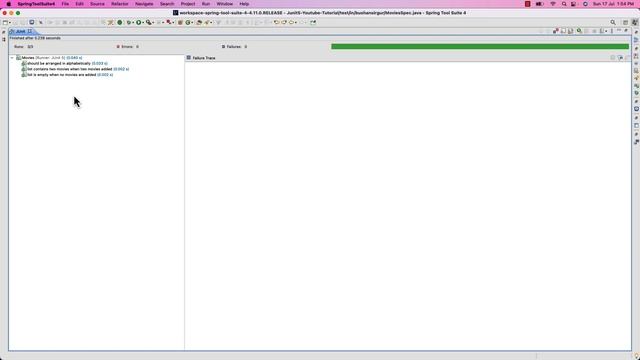Toggle Filter Stack Trace icon in Failure Trace
The height and width of the screenshot is (360, 640).
[x=620, y=58]
